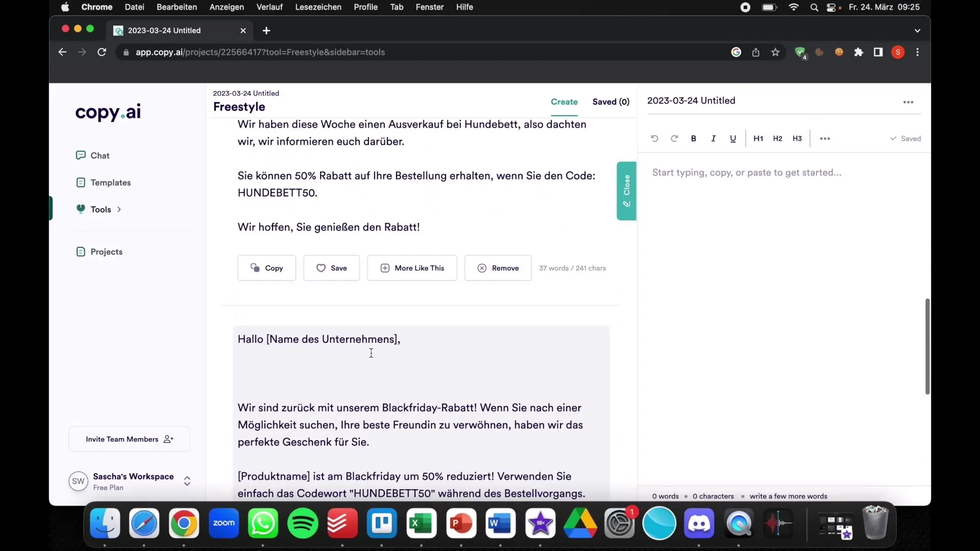The width and height of the screenshot is (980, 551).
Task: Go back in Chrome
Action: (62, 52)
